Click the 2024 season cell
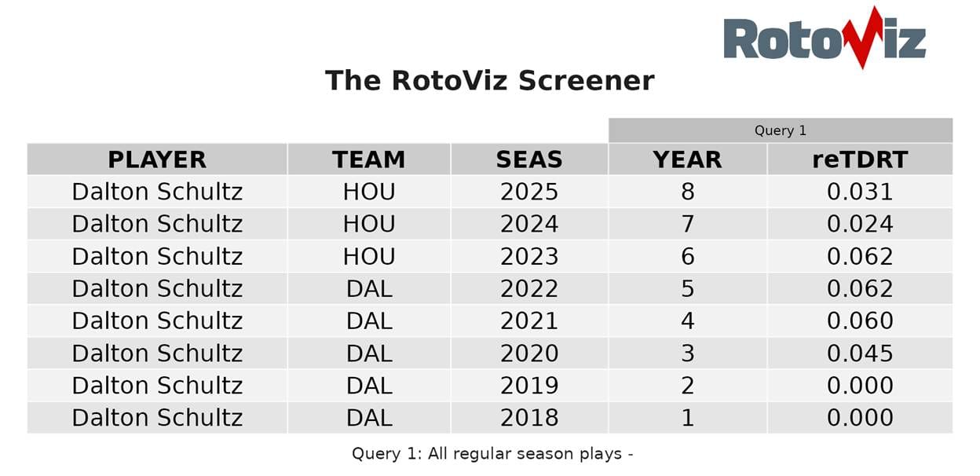The height and width of the screenshot is (476, 980). 529,224
